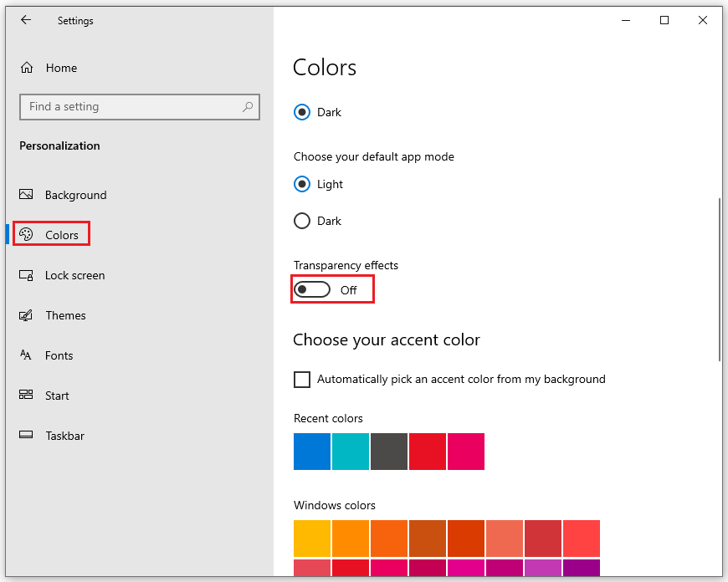Screen dimensions: 728x582
Task: Open Home via the house icon
Action: coord(27,68)
